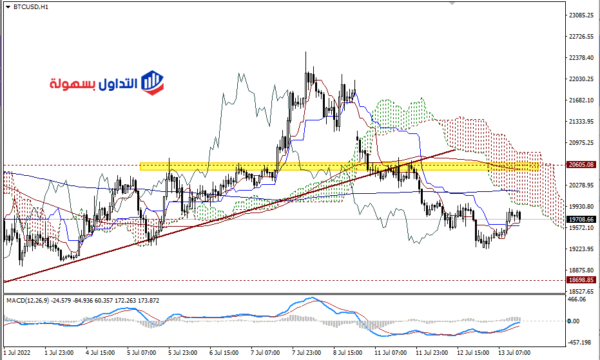Click the 23085.25 price axis value
The width and height of the screenshot is (600, 360).
point(581,15)
